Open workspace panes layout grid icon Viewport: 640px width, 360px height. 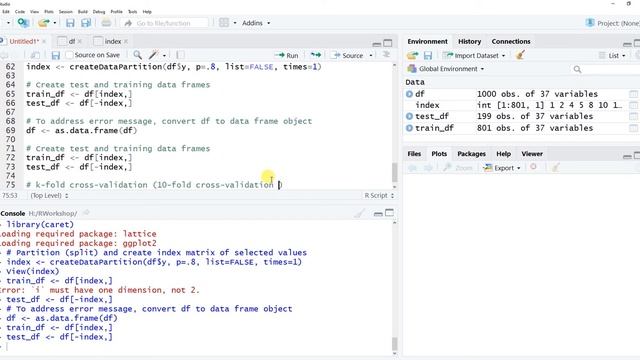pos(224,23)
